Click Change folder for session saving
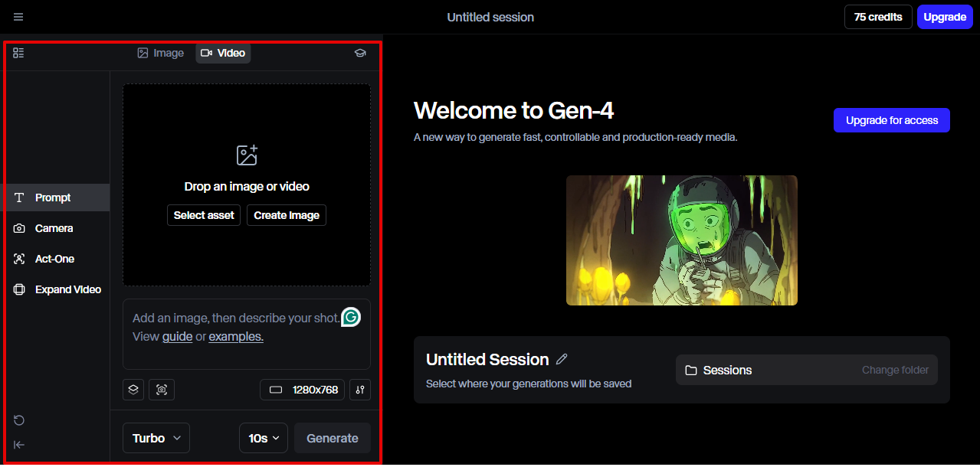 pyautogui.click(x=895, y=370)
